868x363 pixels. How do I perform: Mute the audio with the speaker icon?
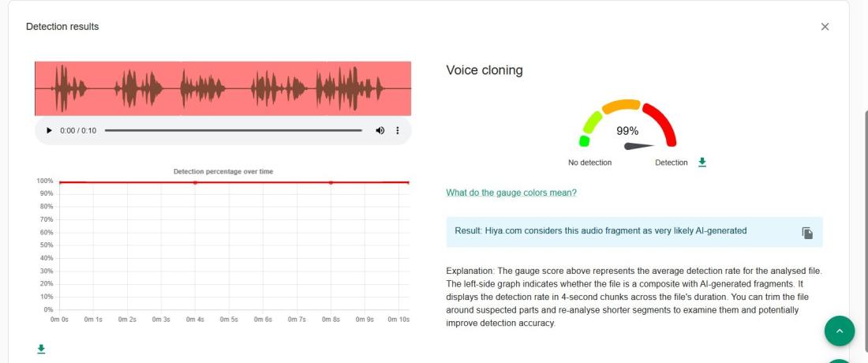(x=380, y=130)
